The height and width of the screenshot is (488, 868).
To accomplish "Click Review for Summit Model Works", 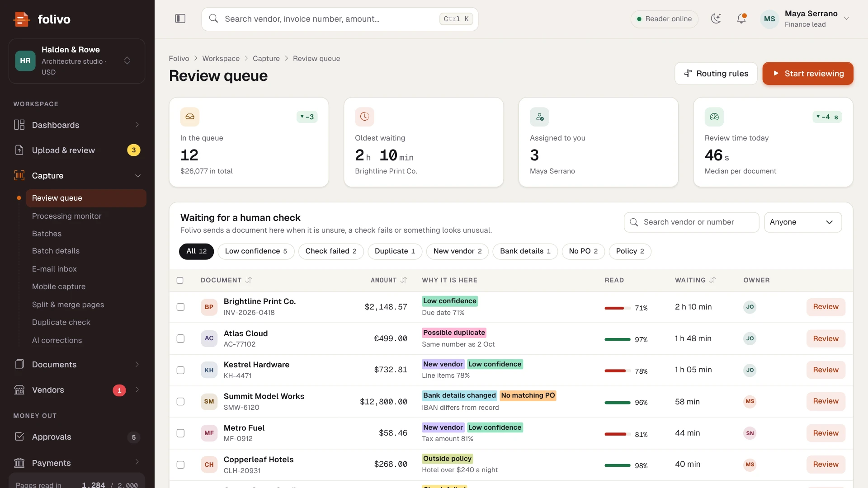I will [x=826, y=402].
